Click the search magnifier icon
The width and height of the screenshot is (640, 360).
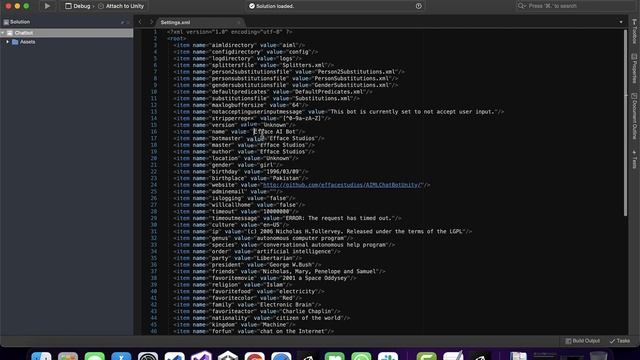pyautogui.click(x=521, y=6)
